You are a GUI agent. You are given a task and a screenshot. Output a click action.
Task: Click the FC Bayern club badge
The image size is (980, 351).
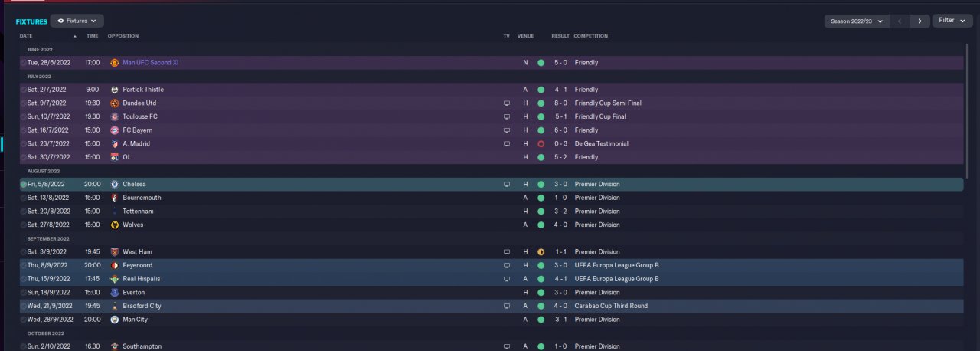click(114, 130)
